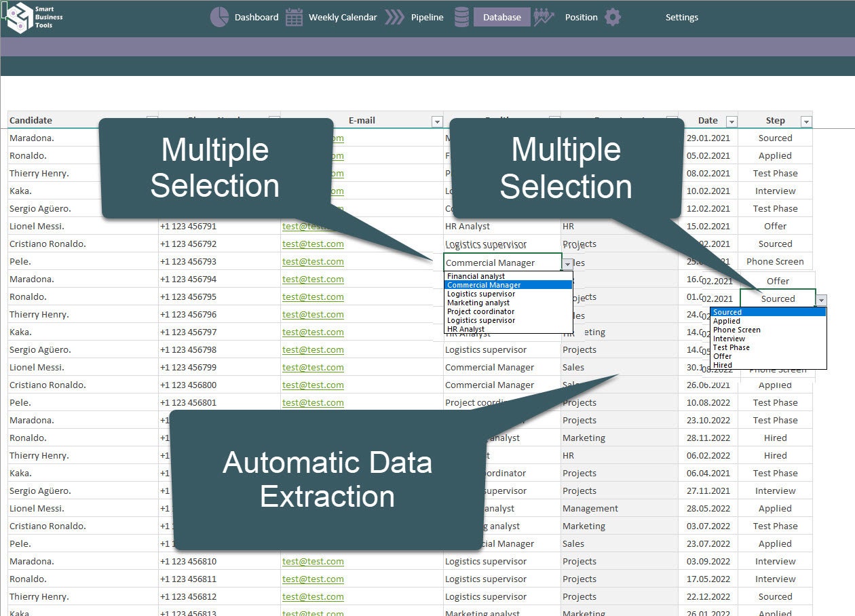Pick Sourced in the step dropdown list
Viewport: 855px width, 616px height.
coord(768,312)
